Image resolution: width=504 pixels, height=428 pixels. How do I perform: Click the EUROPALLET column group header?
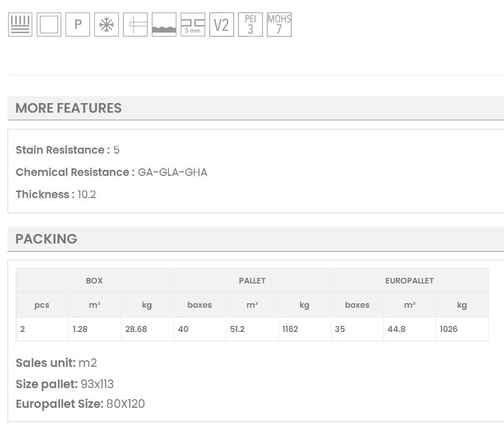[409, 281]
